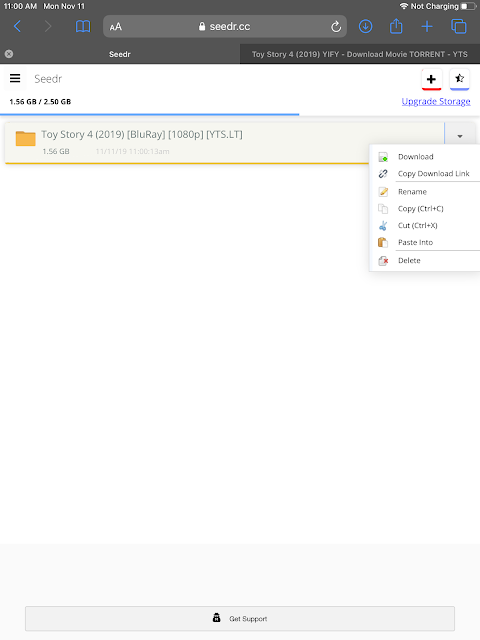Click the folder size 1.56 GB label

[x=56, y=151]
